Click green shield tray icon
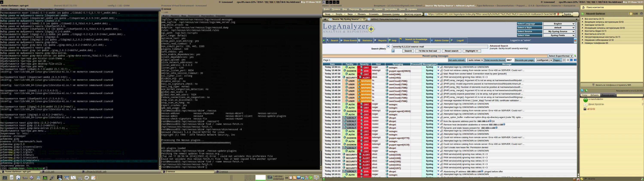The width and height of the screenshot is (644, 181). pos(311,178)
